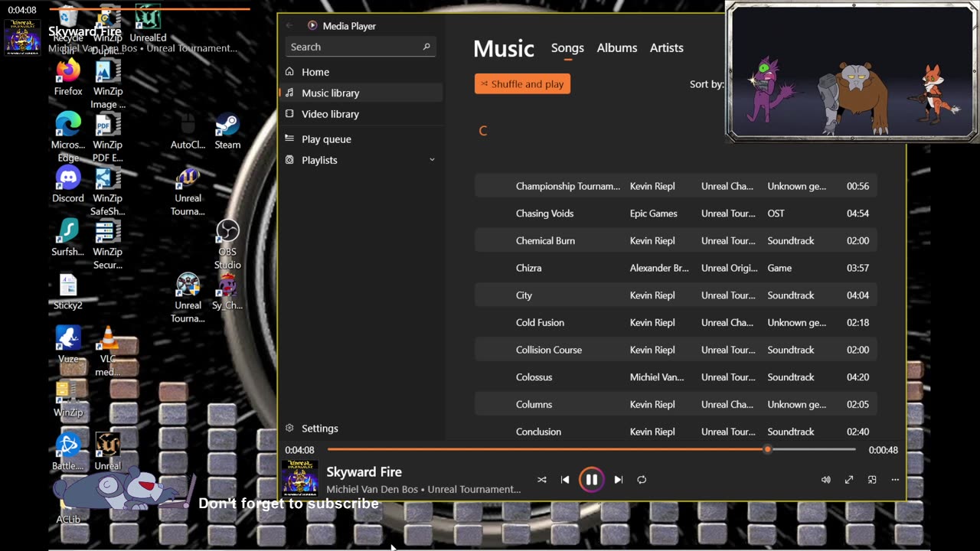980x551 pixels.
Task: Skip to the next track
Action: pyautogui.click(x=619, y=480)
